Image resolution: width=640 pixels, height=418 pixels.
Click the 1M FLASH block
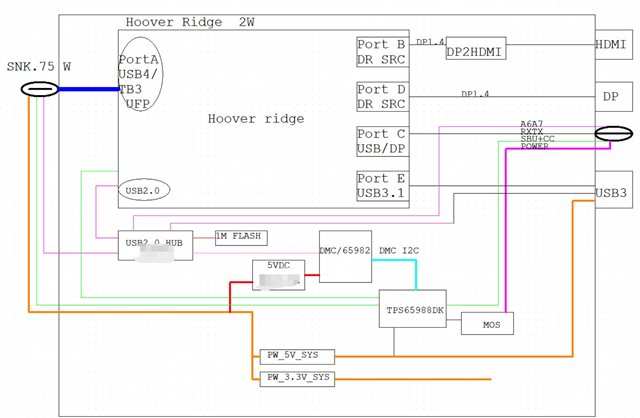coord(241,238)
